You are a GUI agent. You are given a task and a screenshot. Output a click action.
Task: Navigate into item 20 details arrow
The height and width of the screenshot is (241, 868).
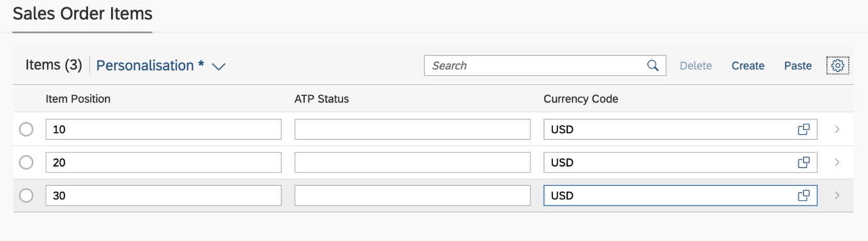(837, 163)
